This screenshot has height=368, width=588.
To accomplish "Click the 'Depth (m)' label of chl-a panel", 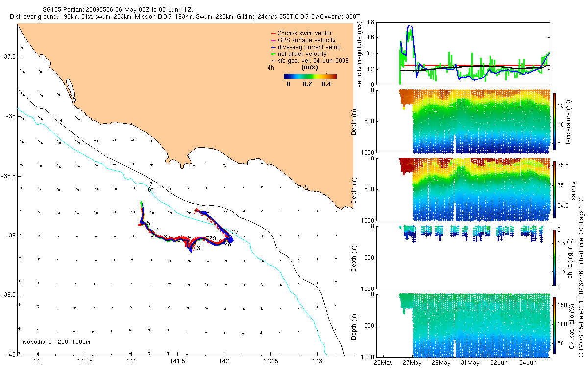I will point(355,258).
